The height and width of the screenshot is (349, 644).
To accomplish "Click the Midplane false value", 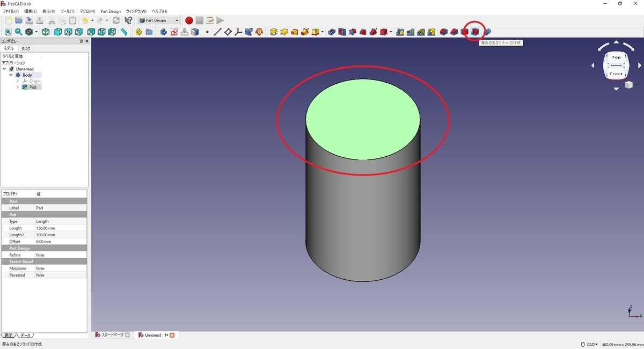I will click(x=61, y=268).
